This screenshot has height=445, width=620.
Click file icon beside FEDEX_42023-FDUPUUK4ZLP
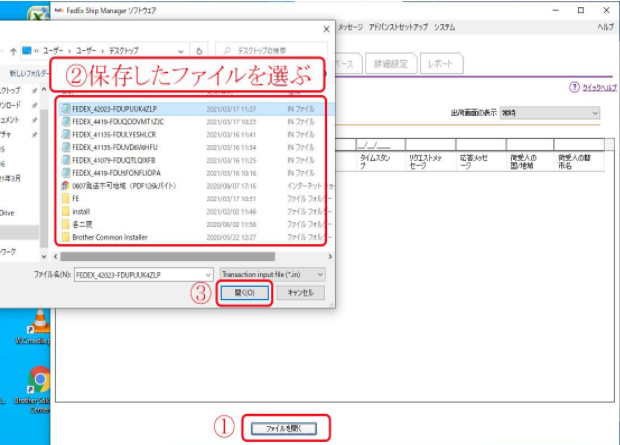point(66,109)
